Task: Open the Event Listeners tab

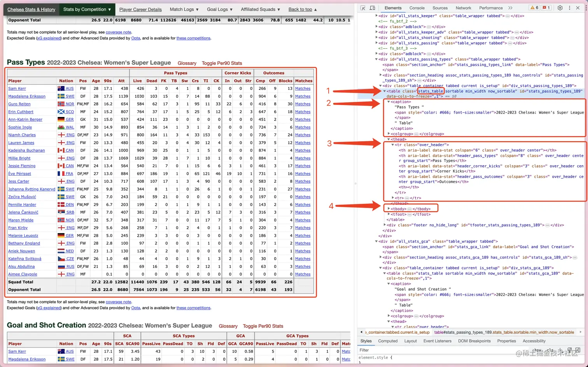Action: pos(437,341)
